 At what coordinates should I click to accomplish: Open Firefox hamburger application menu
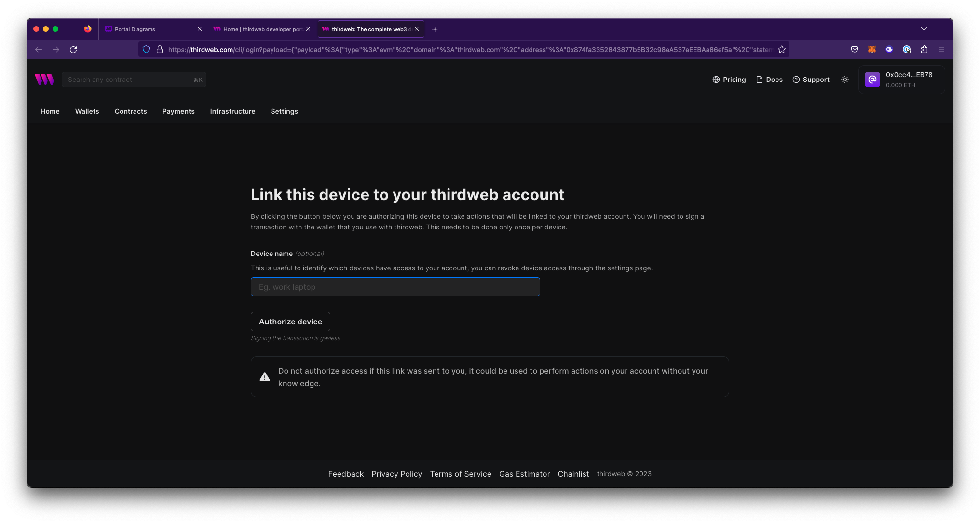click(941, 49)
